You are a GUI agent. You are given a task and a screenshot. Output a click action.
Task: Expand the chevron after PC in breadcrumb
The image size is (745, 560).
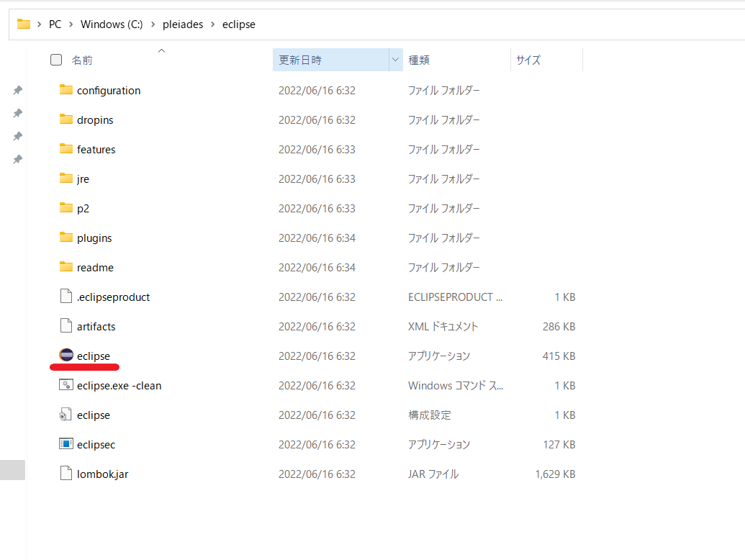[71, 24]
